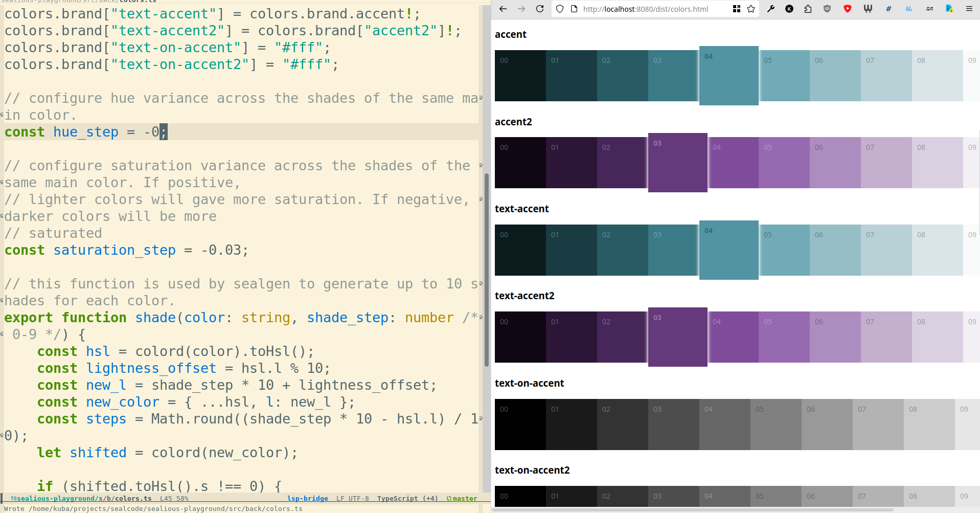
Task: Click text-accent2 shade 03 highlighted swatch
Action: point(678,337)
